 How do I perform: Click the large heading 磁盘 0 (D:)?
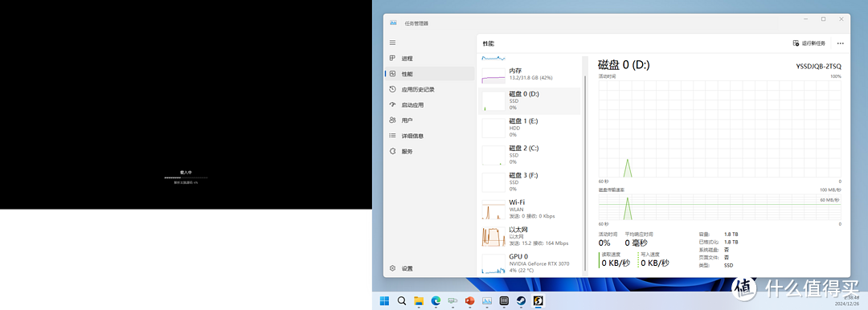pos(624,65)
